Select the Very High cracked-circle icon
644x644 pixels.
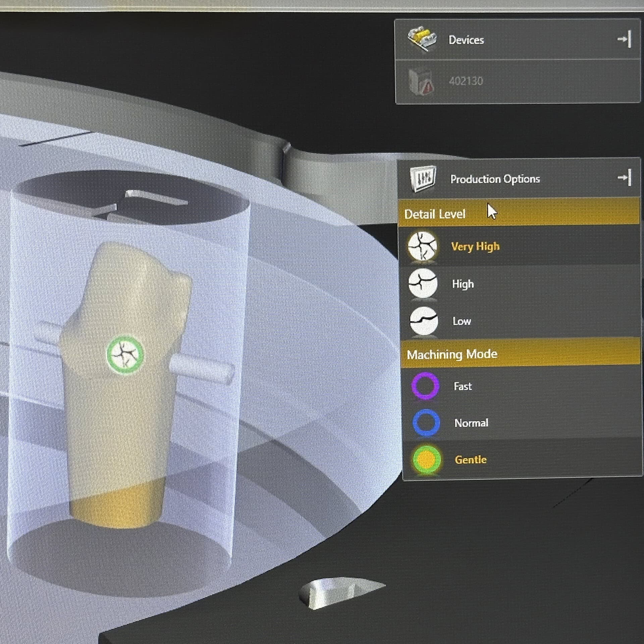point(422,246)
